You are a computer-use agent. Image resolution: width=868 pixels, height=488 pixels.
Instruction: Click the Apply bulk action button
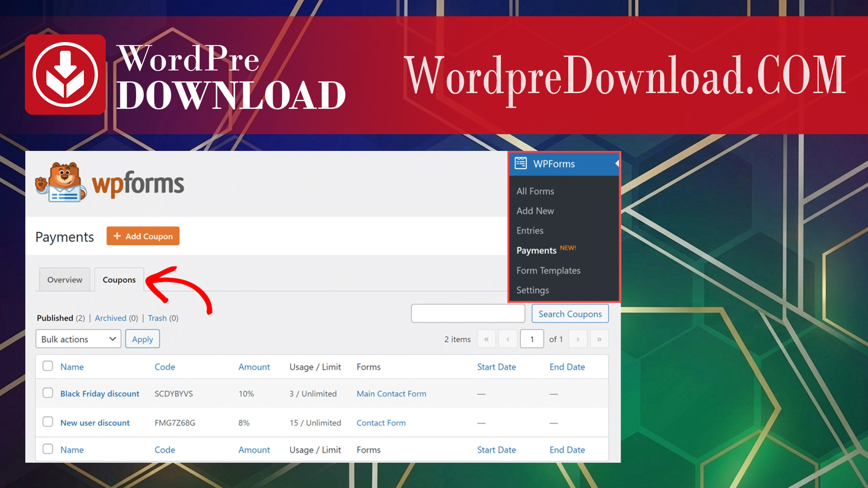tap(142, 339)
